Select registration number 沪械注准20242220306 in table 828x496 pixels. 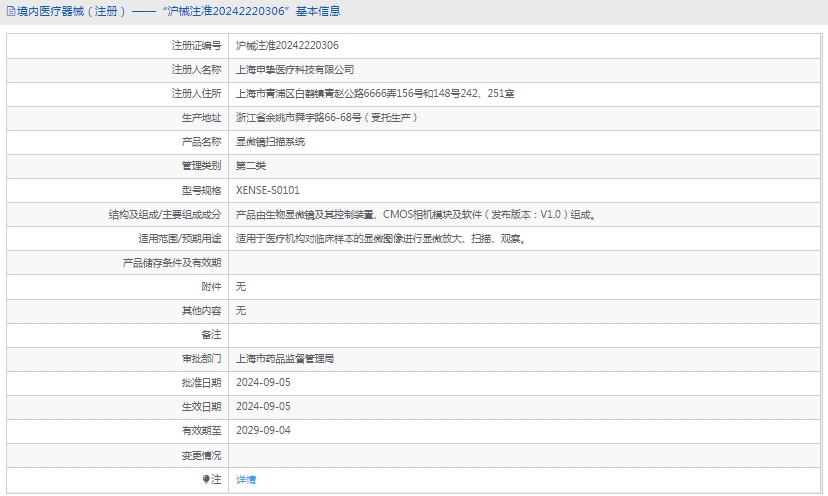click(x=286, y=46)
